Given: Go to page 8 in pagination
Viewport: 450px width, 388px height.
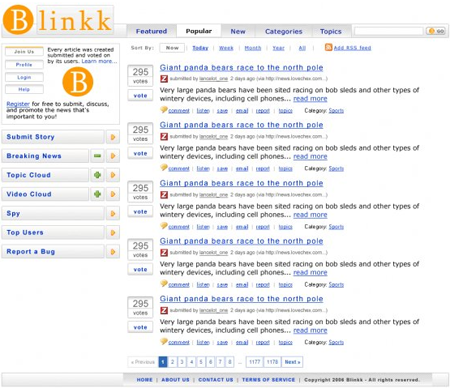Looking at the screenshot, I should point(230,362).
